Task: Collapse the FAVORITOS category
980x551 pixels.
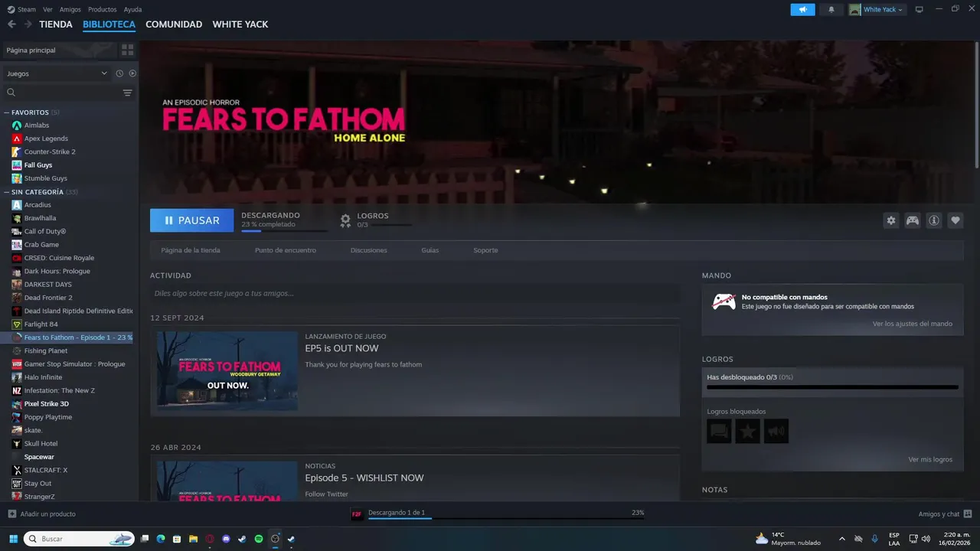Action: pyautogui.click(x=6, y=112)
